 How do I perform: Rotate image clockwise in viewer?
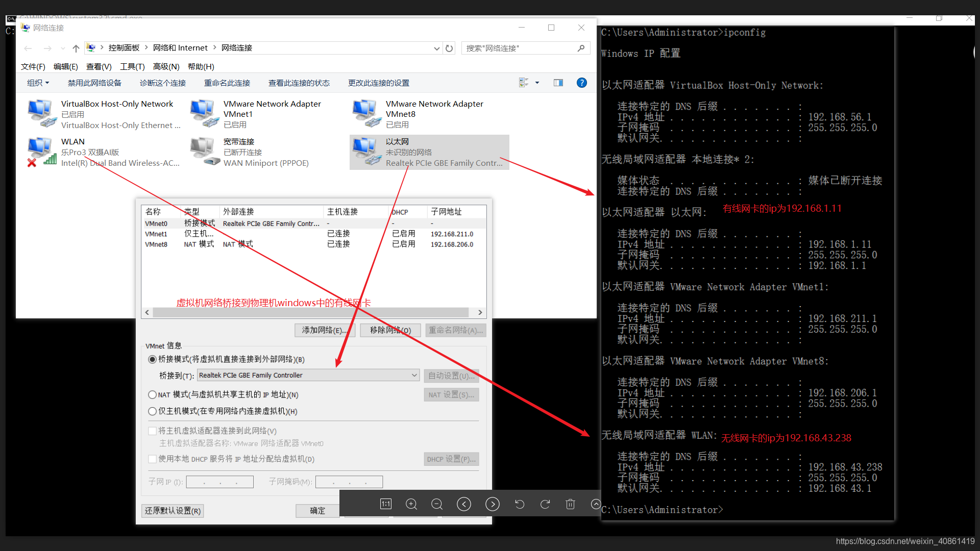coord(545,504)
